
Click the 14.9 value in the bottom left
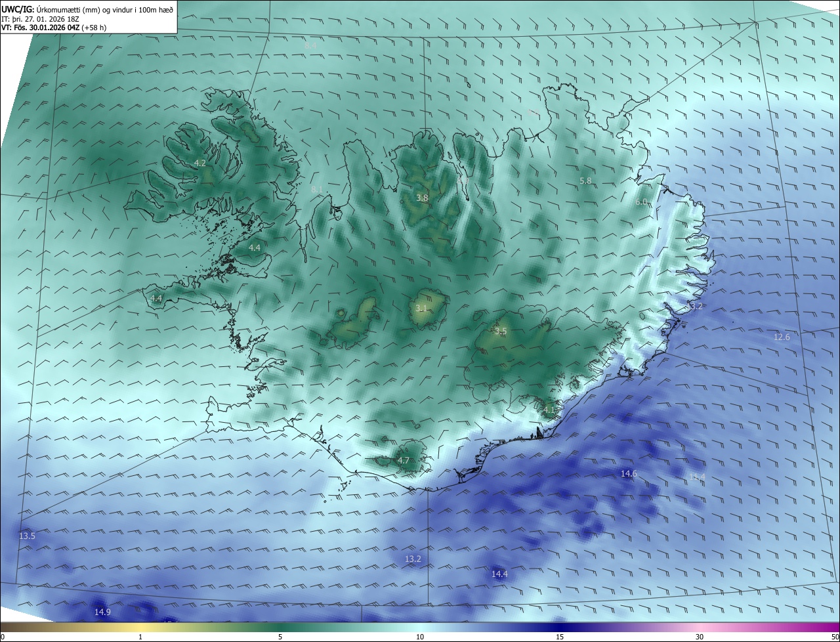102,612
